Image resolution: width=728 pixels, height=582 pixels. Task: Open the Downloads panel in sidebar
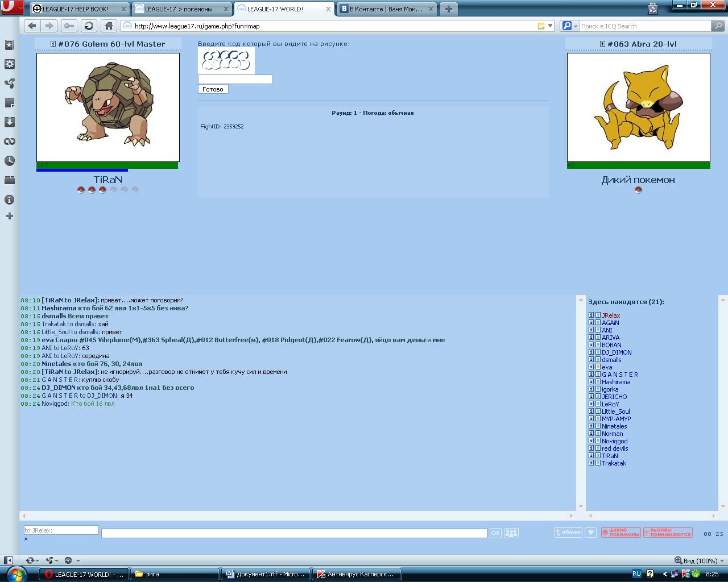[x=9, y=122]
